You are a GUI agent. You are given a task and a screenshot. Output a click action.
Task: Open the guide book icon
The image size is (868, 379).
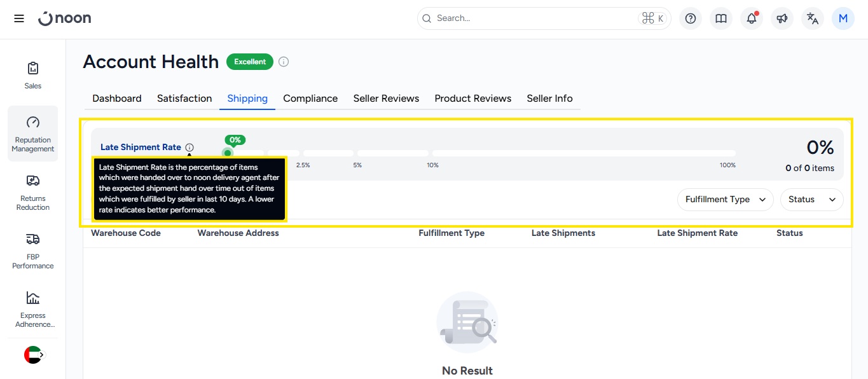click(720, 18)
